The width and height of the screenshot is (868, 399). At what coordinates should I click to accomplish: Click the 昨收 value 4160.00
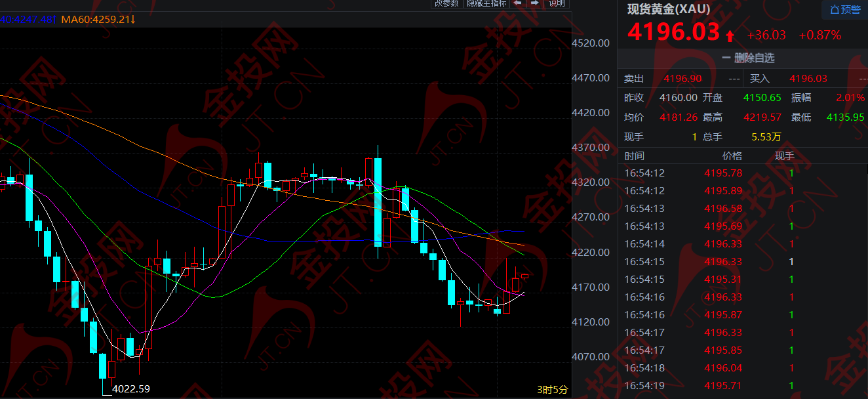(679, 98)
